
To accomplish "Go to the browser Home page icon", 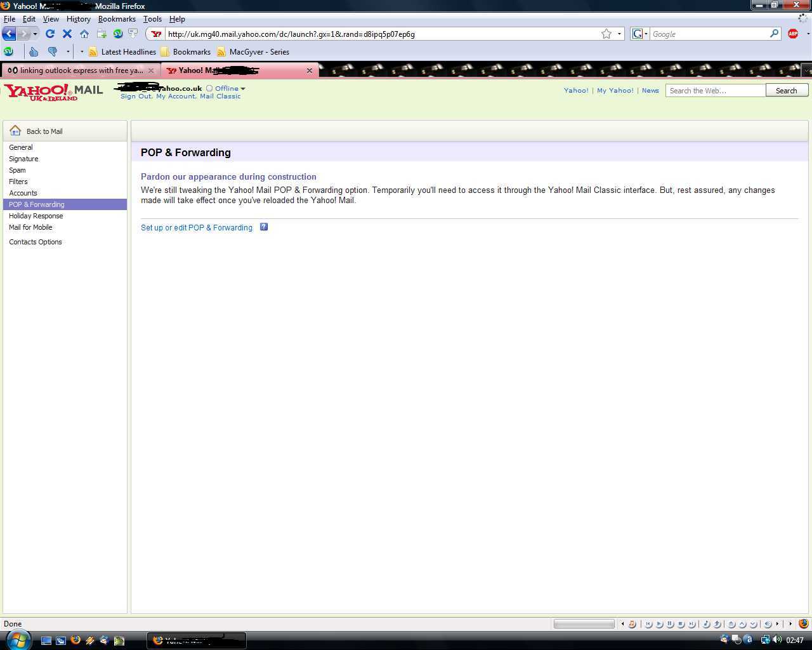I will (84, 34).
